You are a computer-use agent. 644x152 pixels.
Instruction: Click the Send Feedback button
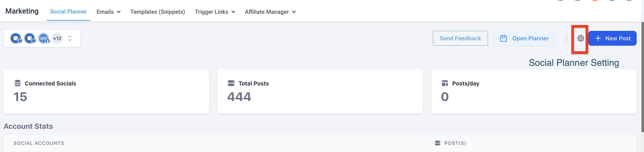pos(460,39)
